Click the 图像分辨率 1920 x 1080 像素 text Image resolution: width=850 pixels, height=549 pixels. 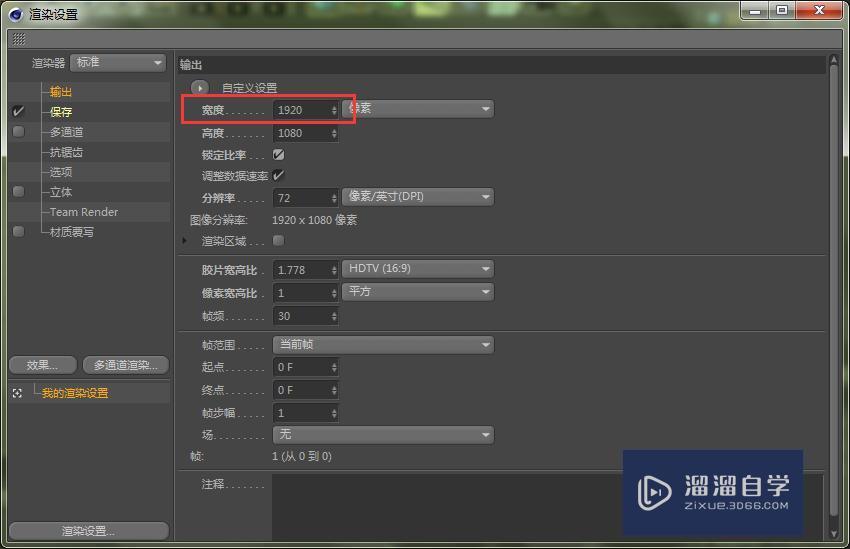tap(314, 220)
